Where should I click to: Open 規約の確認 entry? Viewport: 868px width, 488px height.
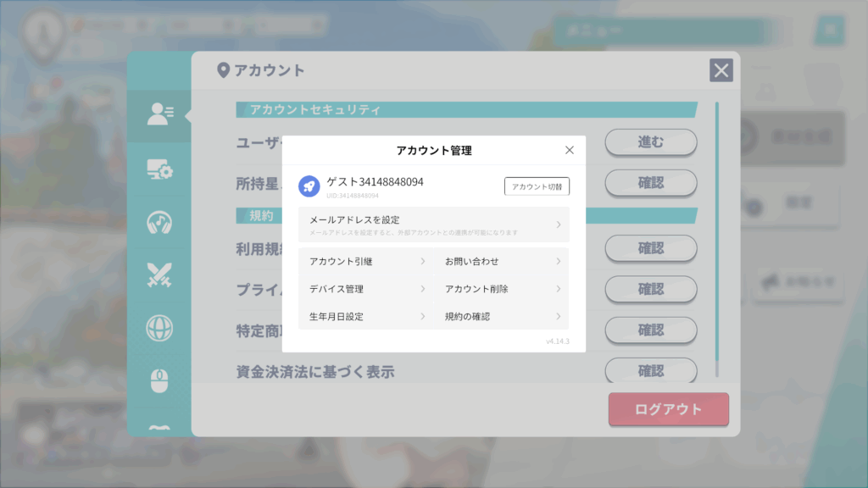[502, 316]
